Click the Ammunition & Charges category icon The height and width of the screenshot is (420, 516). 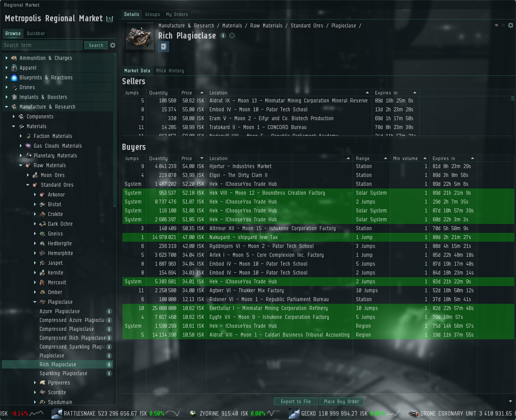pyautogui.click(x=14, y=58)
